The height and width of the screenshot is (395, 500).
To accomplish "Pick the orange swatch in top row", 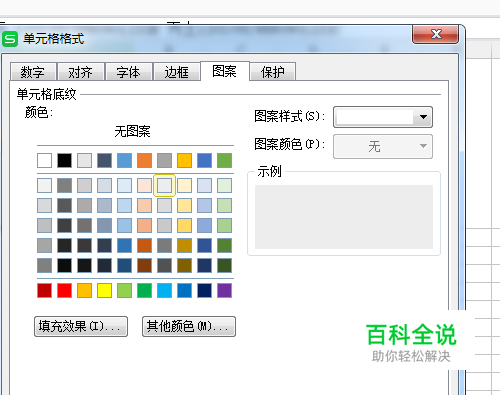I will (x=144, y=160).
